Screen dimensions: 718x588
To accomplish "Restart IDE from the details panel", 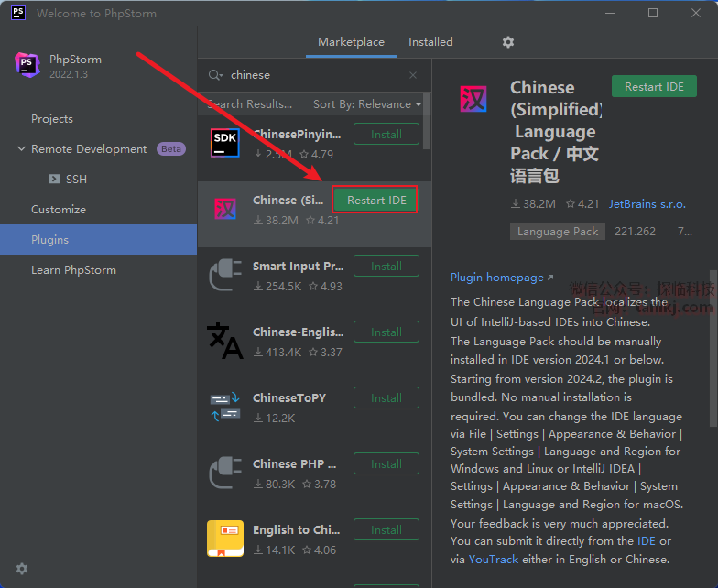I will click(x=654, y=86).
